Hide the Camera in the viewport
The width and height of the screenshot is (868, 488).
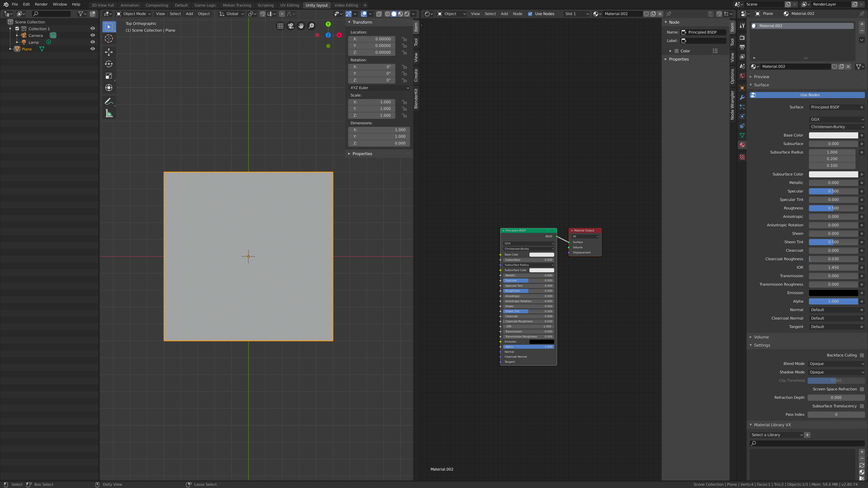click(x=92, y=35)
